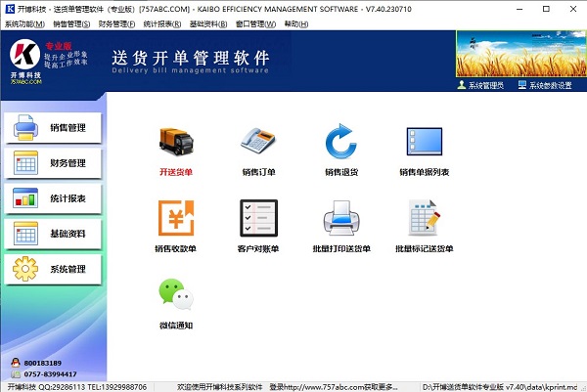Image resolution: width=587 pixels, height=392 pixels.
Task: Open the 帮助(H) menu
Action: [x=296, y=23]
